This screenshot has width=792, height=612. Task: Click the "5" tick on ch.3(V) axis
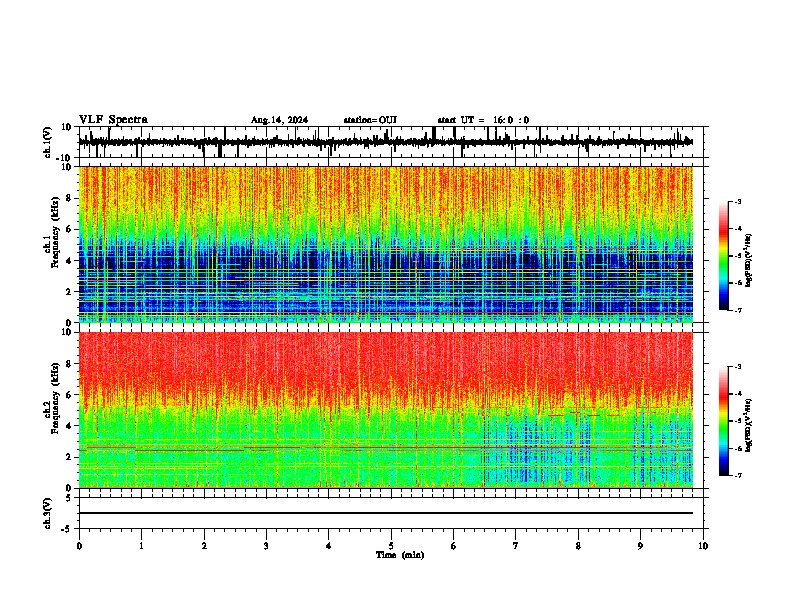coord(69,498)
